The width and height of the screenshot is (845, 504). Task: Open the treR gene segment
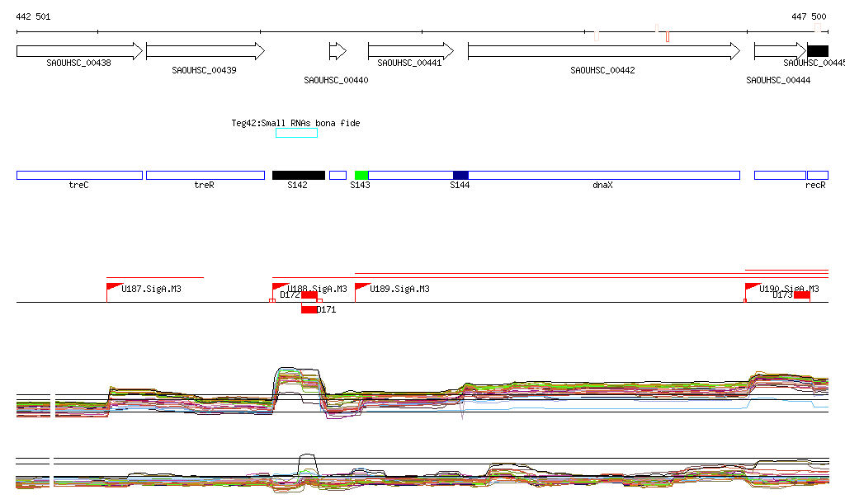click(205, 175)
